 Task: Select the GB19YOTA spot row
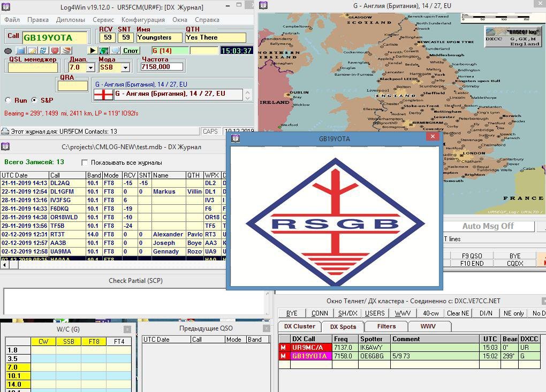[409, 356]
